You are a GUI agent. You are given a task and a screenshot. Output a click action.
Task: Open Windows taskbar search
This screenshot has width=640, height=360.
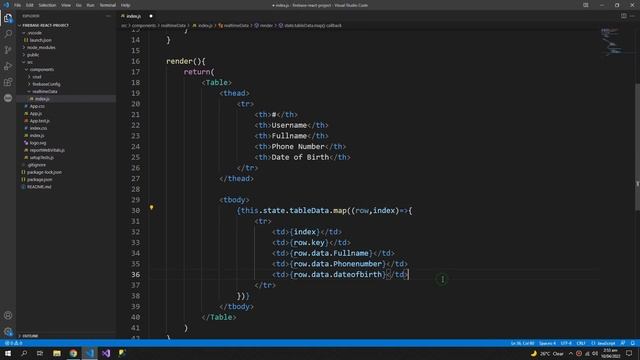click(x=24, y=353)
